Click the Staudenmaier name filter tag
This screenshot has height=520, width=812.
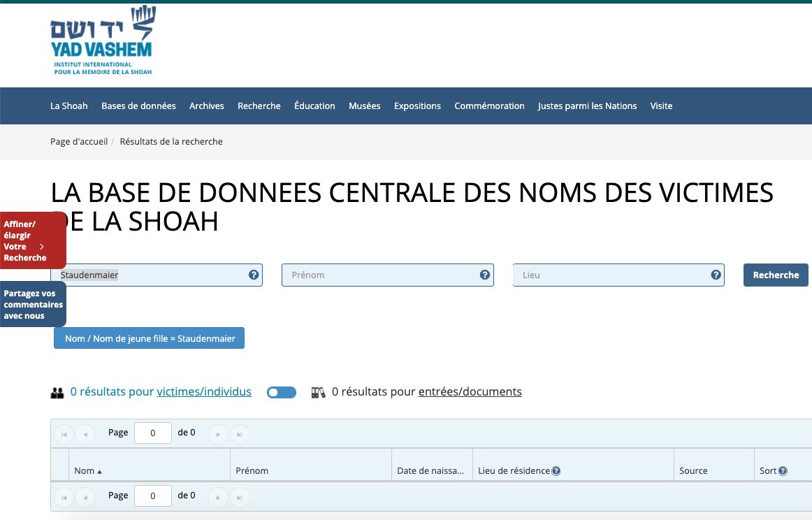click(150, 338)
